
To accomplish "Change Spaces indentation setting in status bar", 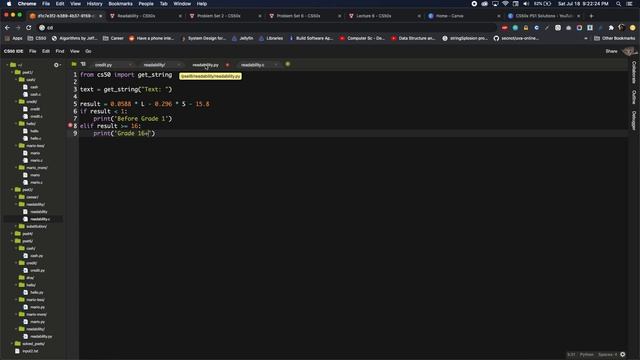I will tap(607, 354).
